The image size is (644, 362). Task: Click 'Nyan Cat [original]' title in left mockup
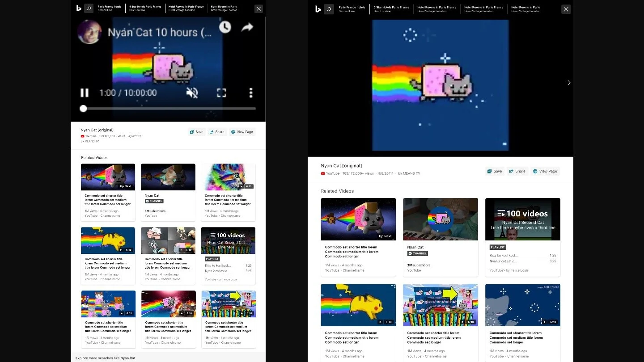coord(97,130)
